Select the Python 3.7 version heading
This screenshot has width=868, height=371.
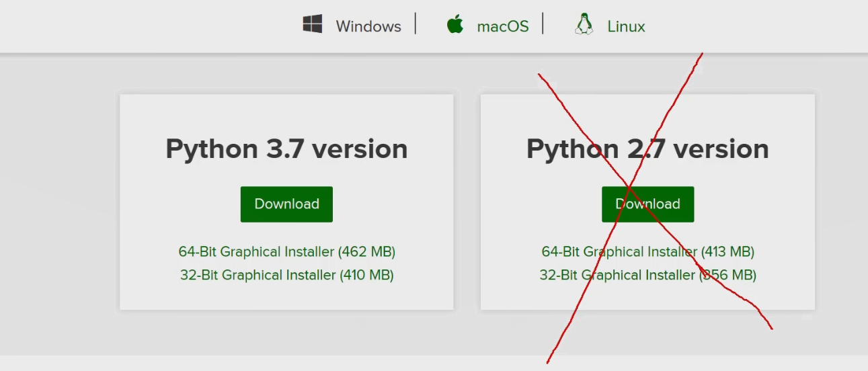(287, 149)
